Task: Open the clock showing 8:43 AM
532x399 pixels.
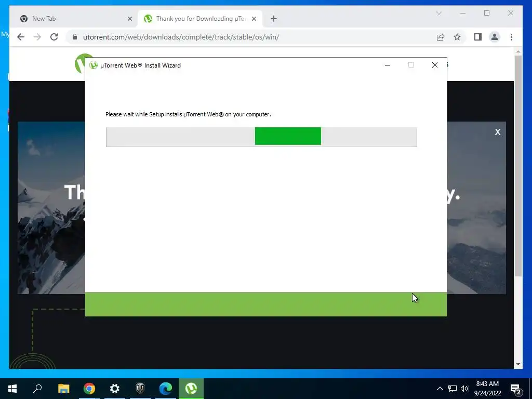Action: tap(487, 389)
